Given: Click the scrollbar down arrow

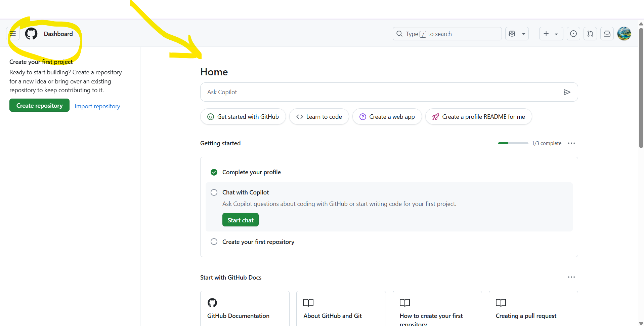Looking at the screenshot, I should 641,323.
